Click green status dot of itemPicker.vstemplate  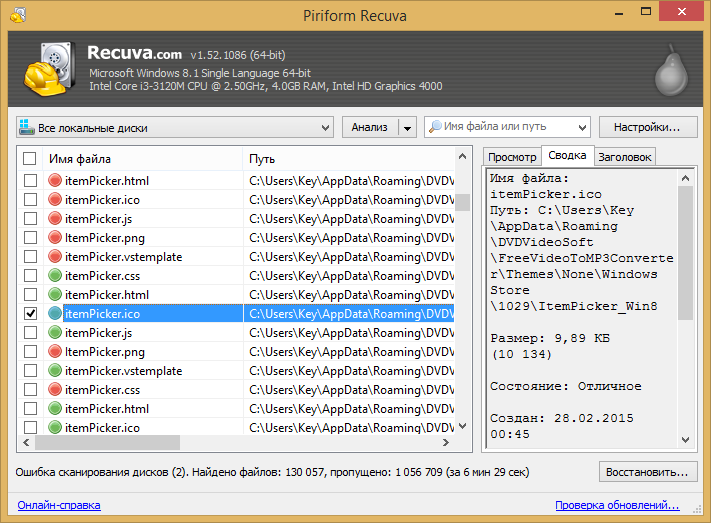point(55,371)
